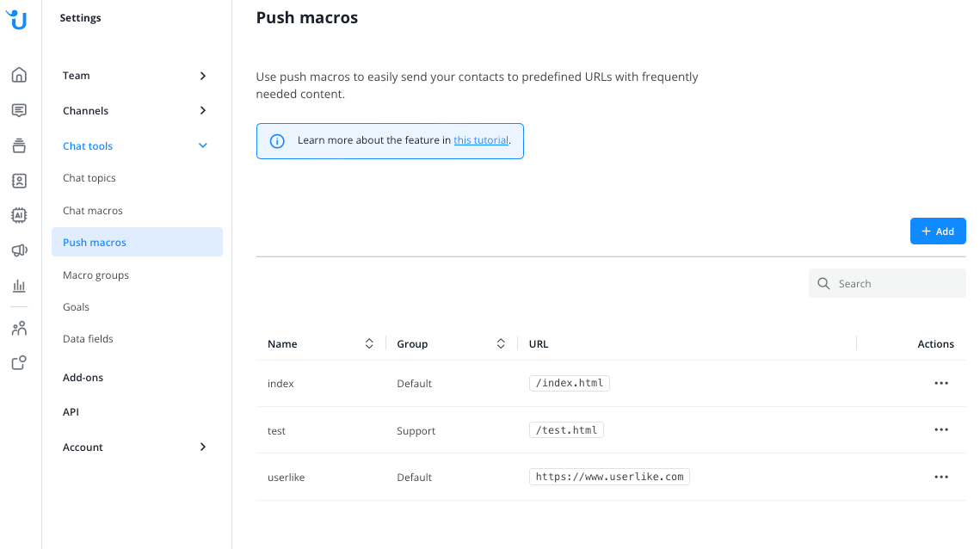Open the analytics bar chart icon

click(x=20, y=286)
